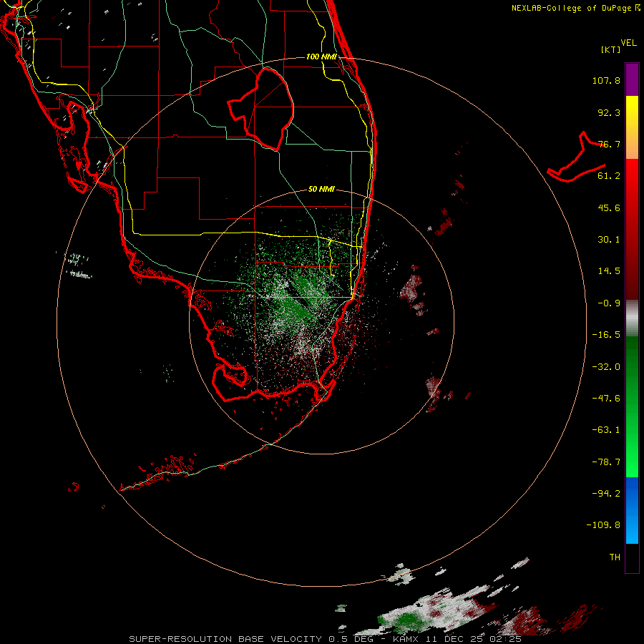Click the 76.7 legend value
The width and height of the screenshot is (644, 644).
(609, 144)
